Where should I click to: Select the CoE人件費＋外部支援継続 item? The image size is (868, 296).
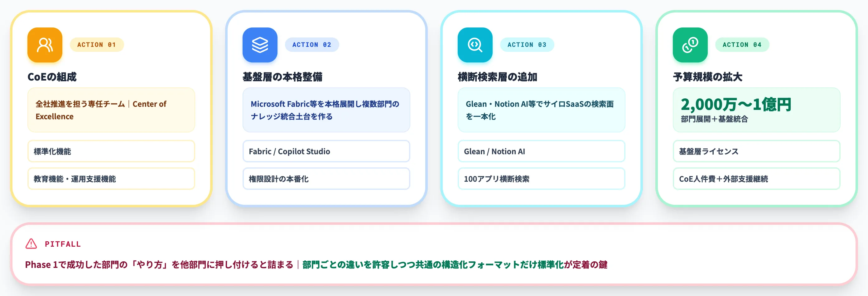coord(756,179)
